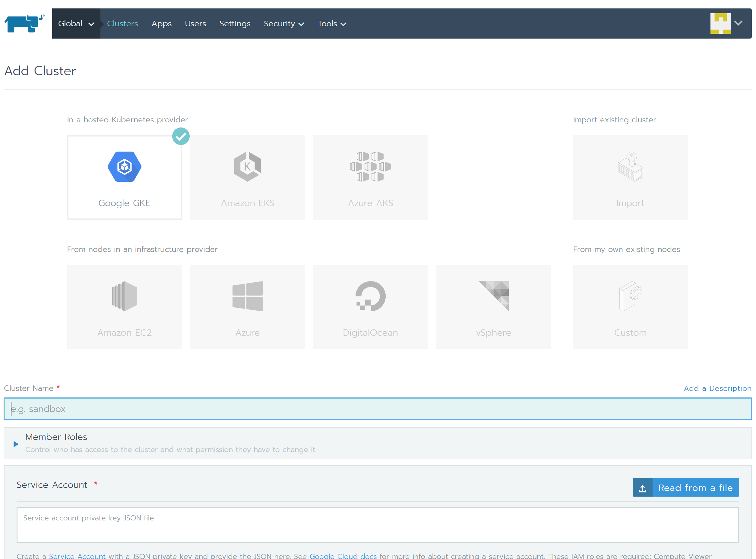
Task: Select the Custom nodes icon
Action: point(630,296)
